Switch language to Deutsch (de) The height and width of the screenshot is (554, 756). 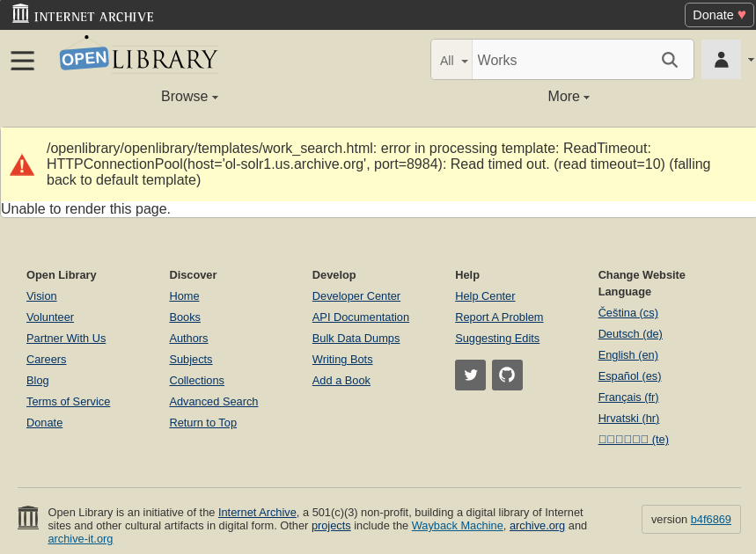[x=630, y=334]
